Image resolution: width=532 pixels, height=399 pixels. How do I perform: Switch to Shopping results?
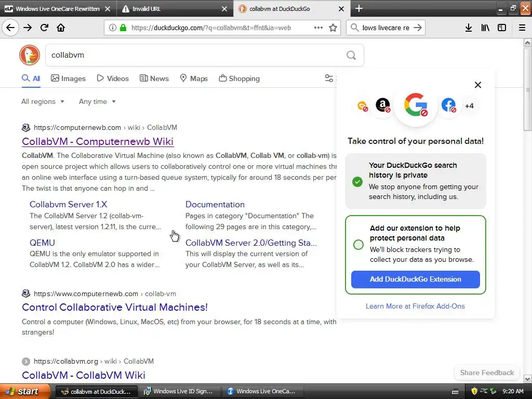[239, 78]
